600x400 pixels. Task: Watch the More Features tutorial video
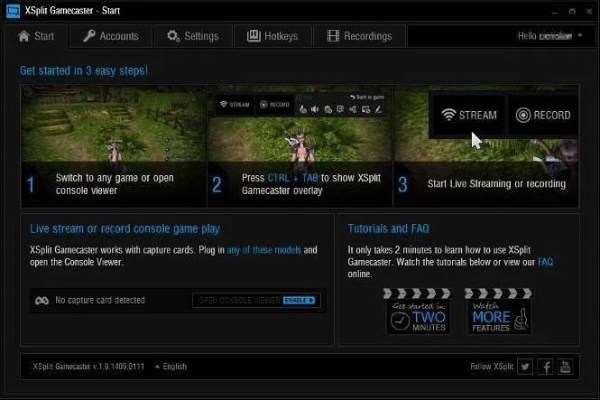(x=498, y=312)
